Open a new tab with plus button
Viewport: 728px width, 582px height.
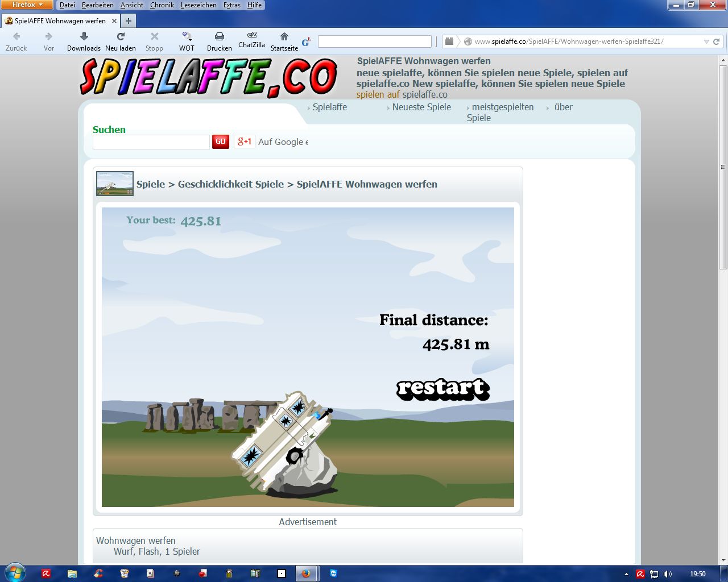point(129,21)
